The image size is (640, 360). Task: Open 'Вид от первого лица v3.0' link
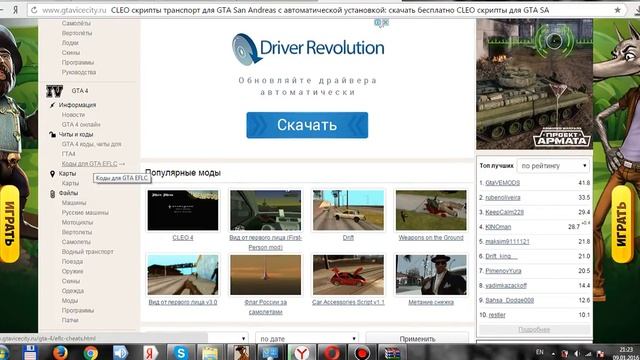tap(183, 302)
